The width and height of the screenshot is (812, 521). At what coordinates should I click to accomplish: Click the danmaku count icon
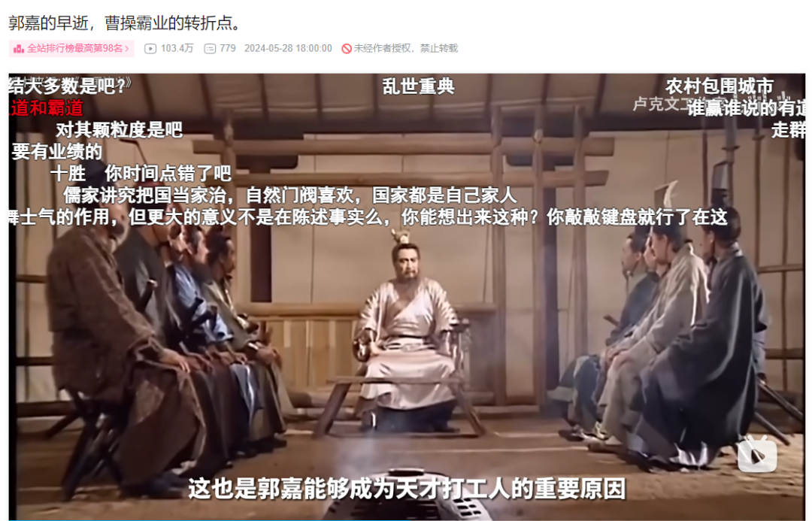pyautogui.click(x=210, y=49)
